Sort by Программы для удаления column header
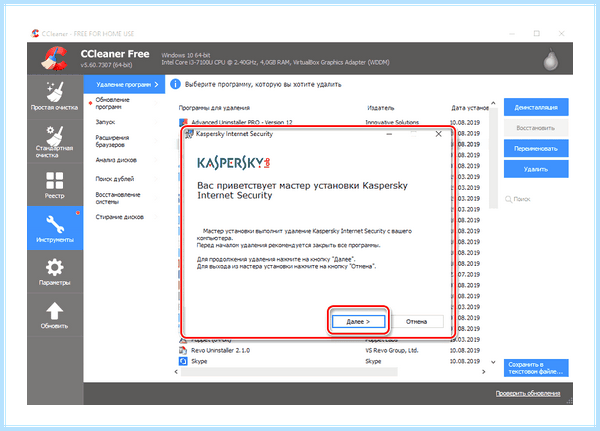 tap(214, 108)
